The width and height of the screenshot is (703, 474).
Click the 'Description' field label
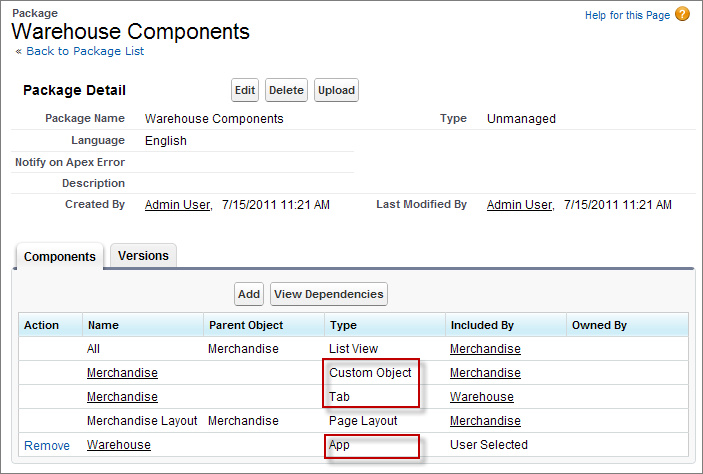(x=93, y=183)
